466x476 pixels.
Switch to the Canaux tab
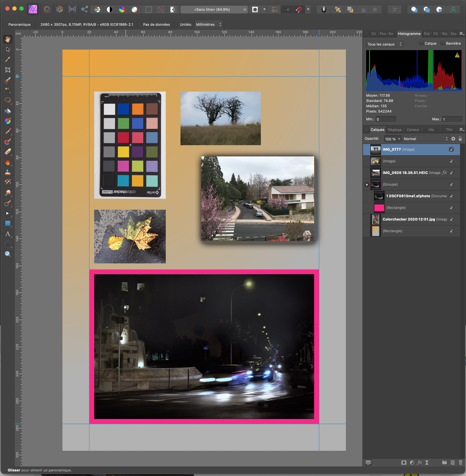(x=413, y=130)
